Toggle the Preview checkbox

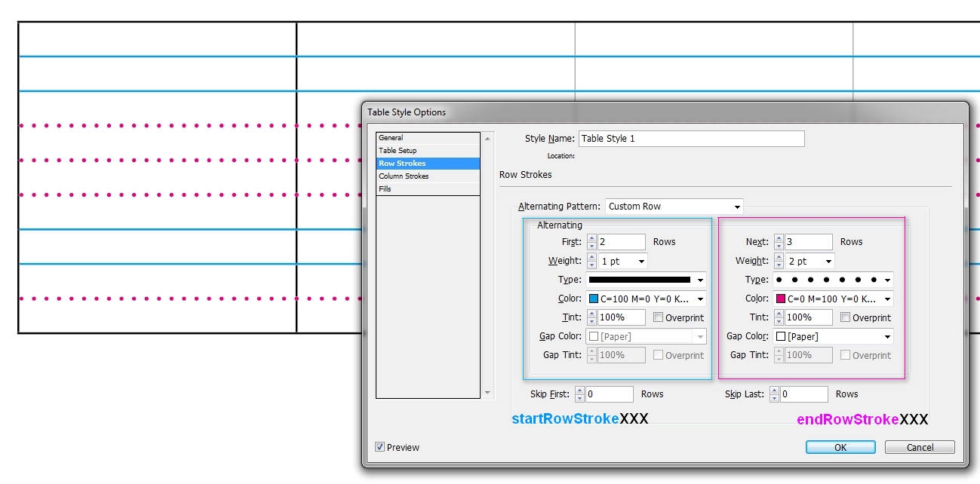tap(380, 447)
